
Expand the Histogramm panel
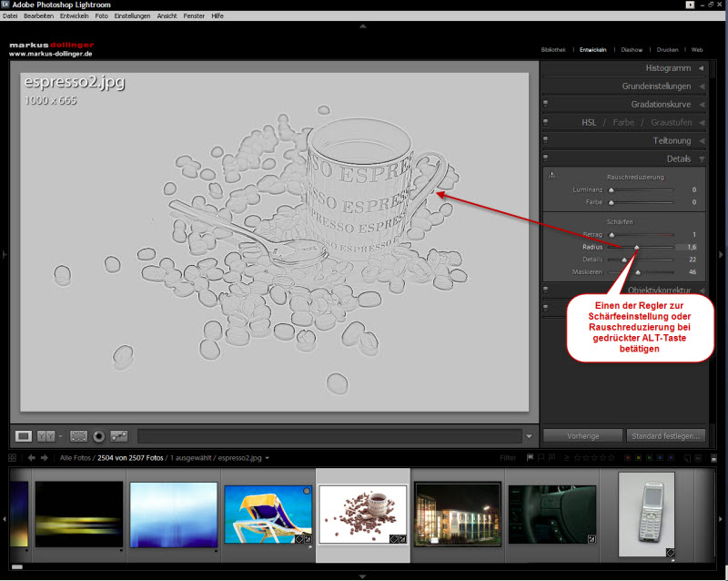point(701,68)
